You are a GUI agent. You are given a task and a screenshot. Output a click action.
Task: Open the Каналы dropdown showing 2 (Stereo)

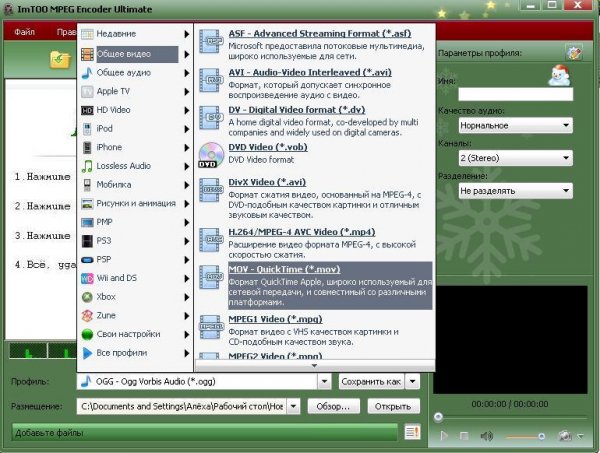515,158
